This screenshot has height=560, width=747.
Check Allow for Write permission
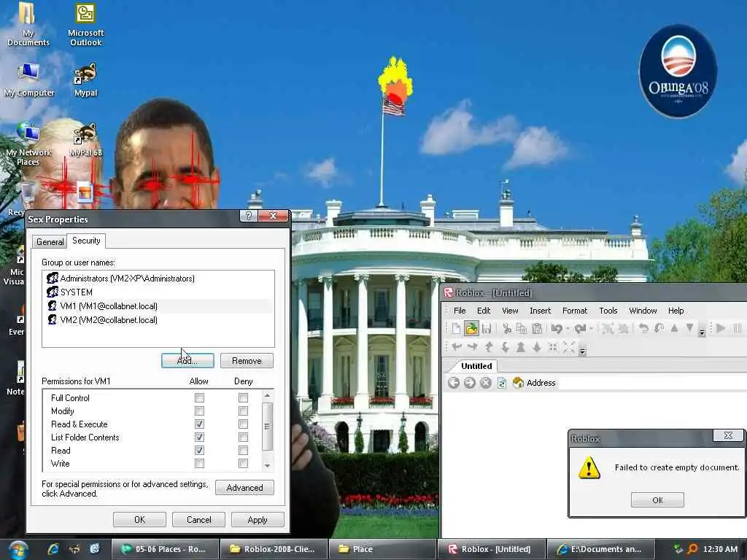(199, 463)
